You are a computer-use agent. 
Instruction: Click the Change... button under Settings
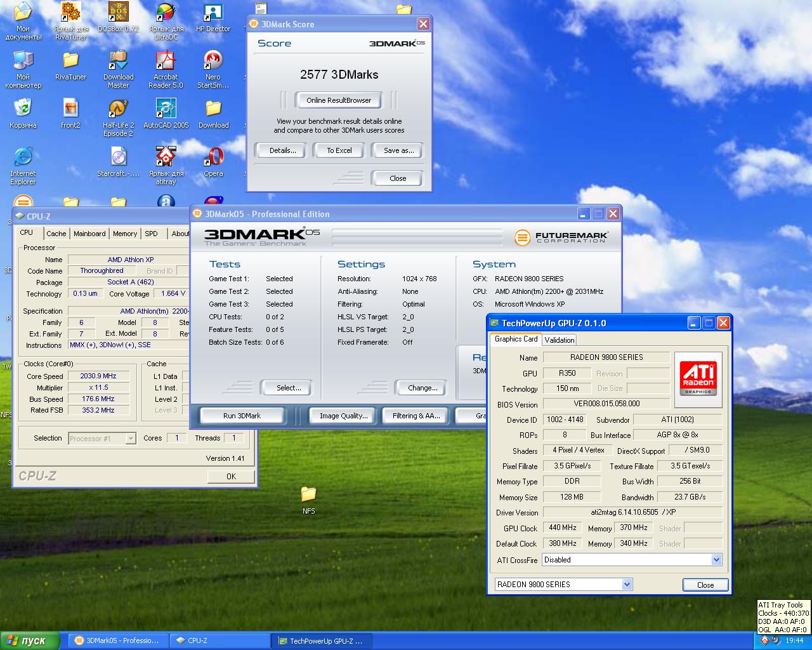(x=422, y=388)
